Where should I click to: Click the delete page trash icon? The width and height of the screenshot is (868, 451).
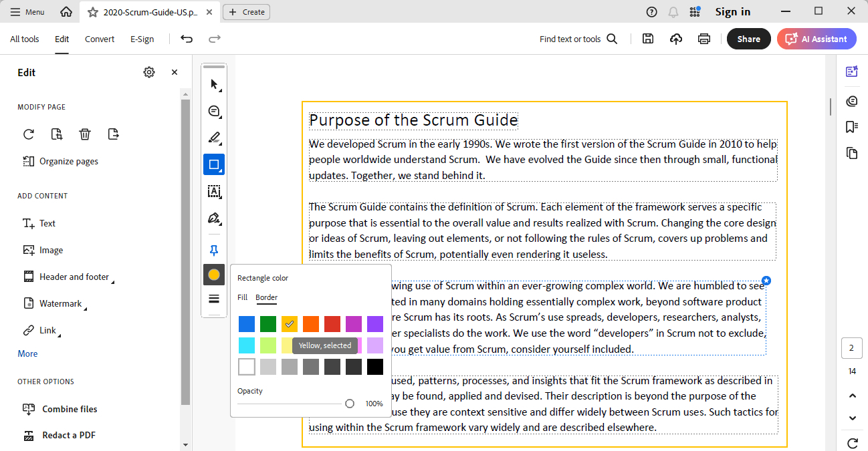tap(84, 134)
